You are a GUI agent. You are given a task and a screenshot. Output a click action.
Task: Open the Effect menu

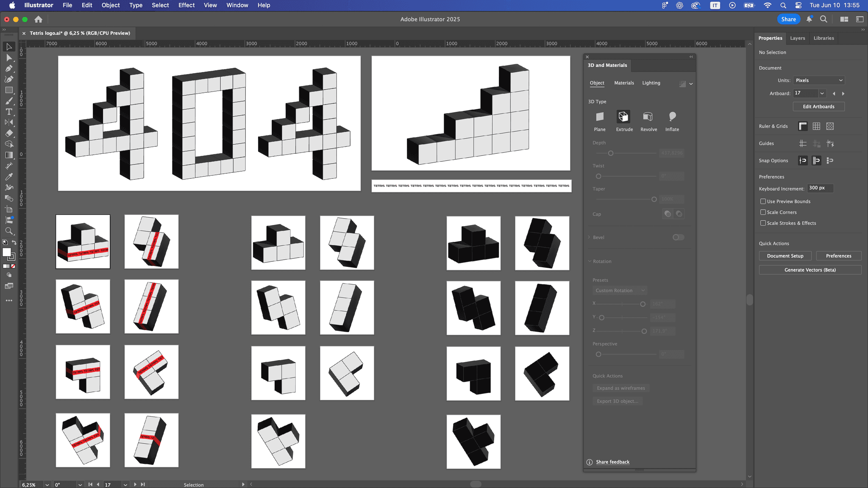click(x=186, y=6)
